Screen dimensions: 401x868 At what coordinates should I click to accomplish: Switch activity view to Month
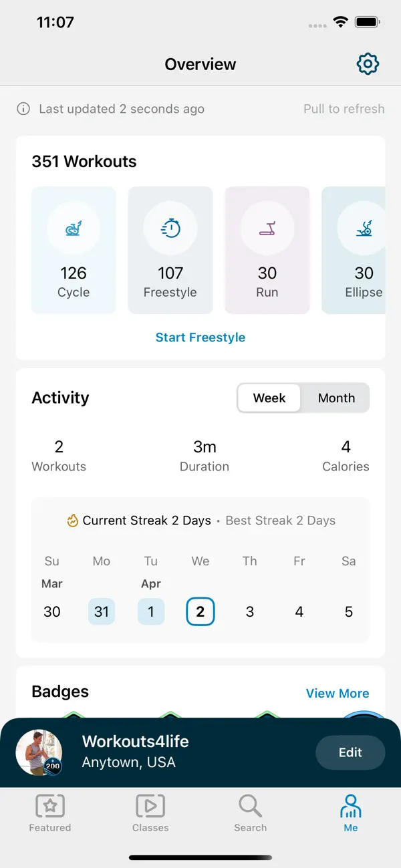point(336,398)
